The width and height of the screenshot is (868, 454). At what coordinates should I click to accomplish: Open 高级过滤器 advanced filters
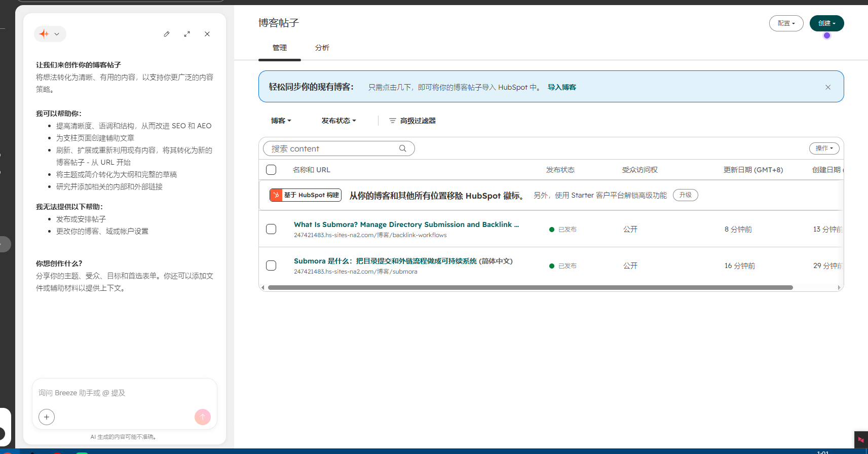[x=412, y=121]
